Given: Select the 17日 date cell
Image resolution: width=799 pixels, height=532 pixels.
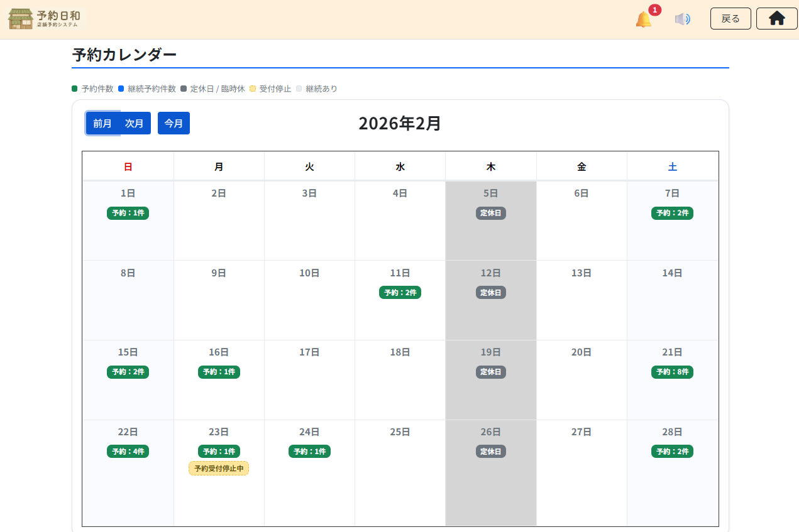Looking at the screenshot, I should 309,380.
